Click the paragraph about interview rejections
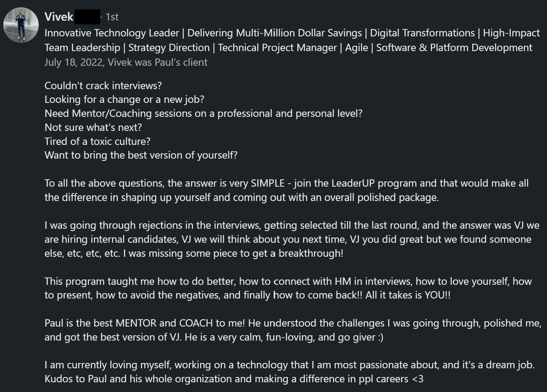The height and width of the screenshot is (392, 547). (292, 239)
